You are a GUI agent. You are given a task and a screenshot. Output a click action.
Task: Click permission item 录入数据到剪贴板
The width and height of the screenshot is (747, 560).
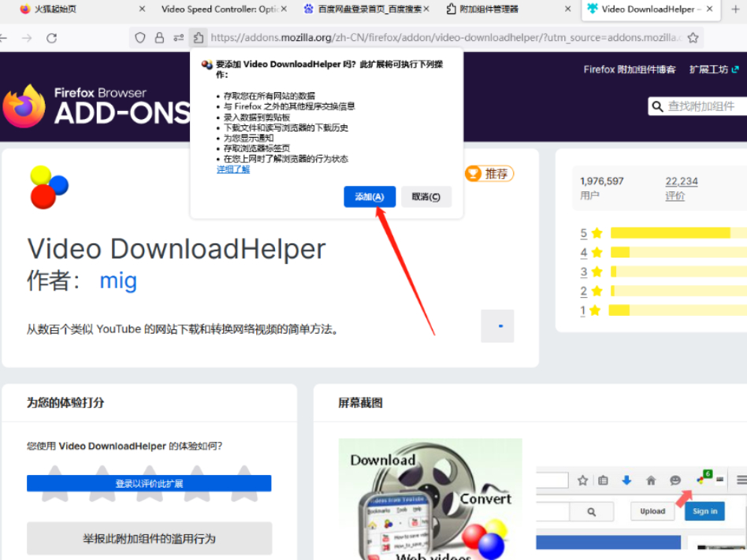click(x=257, y=117)
